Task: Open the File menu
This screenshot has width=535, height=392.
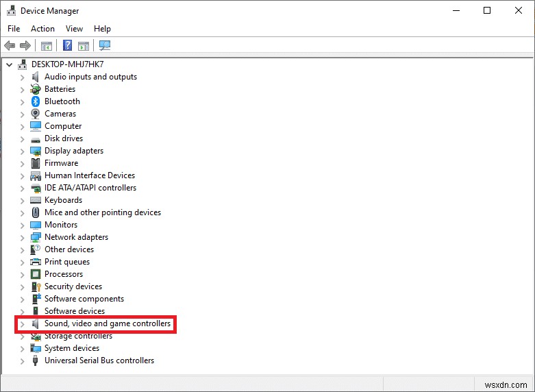Action: [x=14, y=29]
